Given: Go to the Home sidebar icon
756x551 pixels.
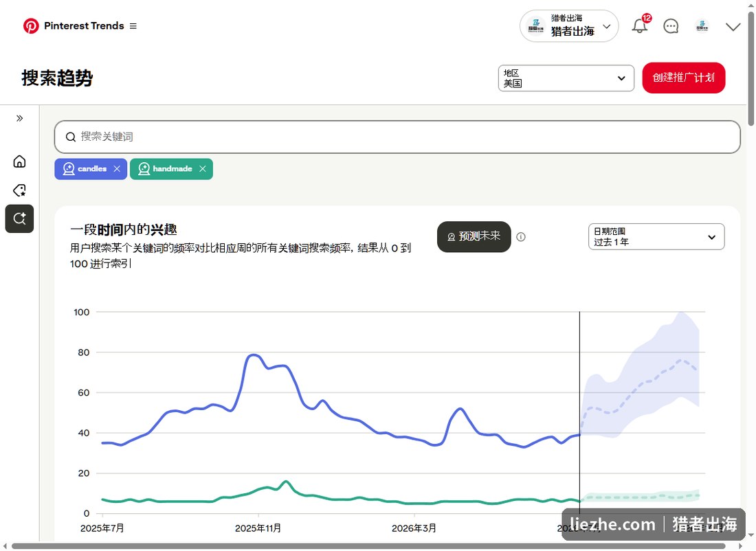Looking at the screenshot, I should 20,161.
